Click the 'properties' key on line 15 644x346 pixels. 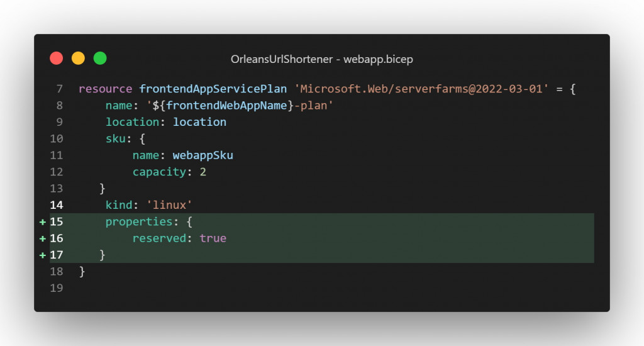(138, 222)
